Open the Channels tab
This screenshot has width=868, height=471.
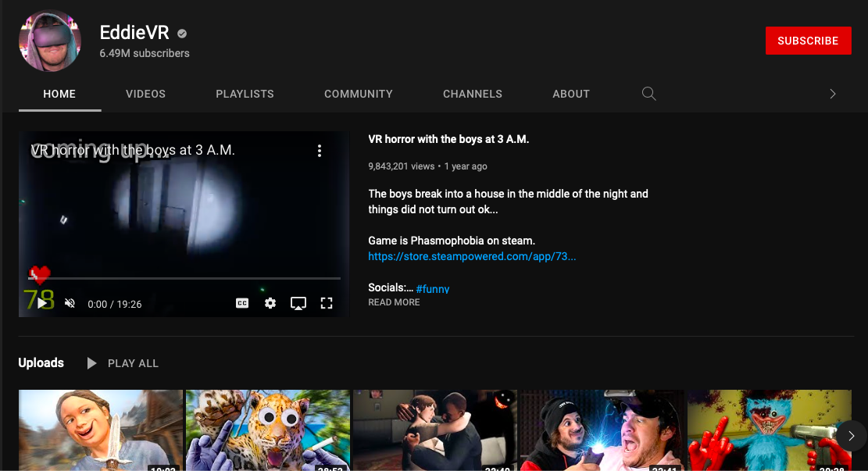coord(472,94)
